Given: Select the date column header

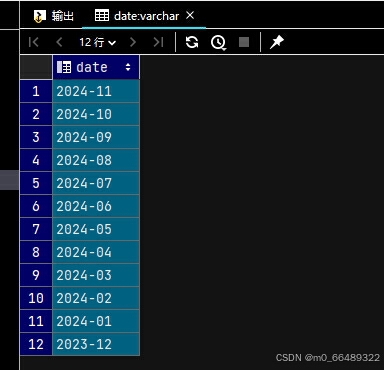Looking at the screenshot, I should (x=96, y=67).
